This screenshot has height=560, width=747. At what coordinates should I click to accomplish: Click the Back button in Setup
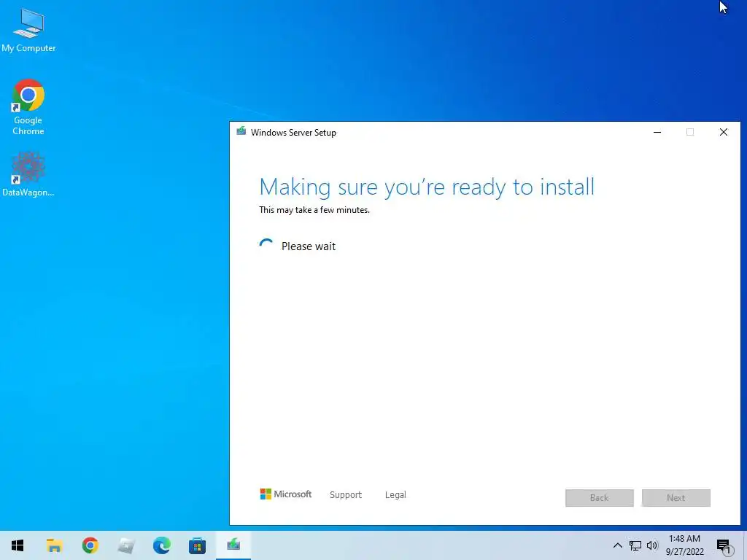(x=600, y=497)
